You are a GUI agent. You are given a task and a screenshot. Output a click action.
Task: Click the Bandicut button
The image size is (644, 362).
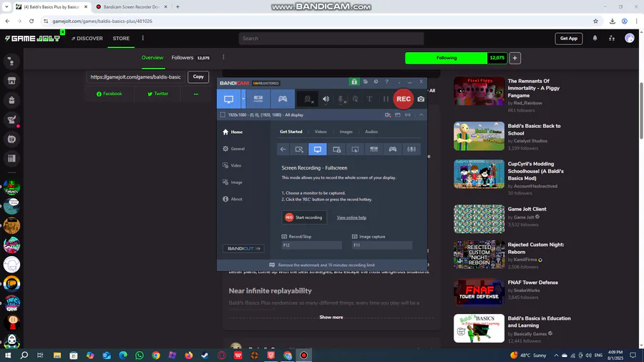[243, 248]
